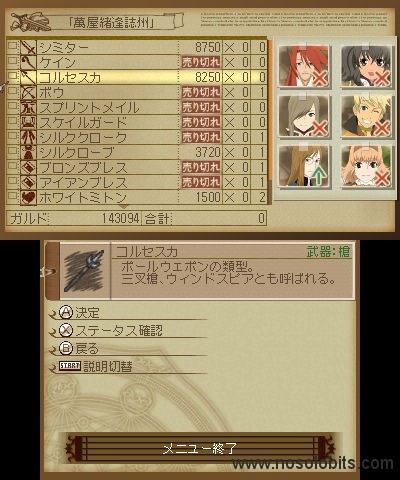The image size is (400, 480).
Task: Click the down arrow below item list
Action: coord(123,207)
